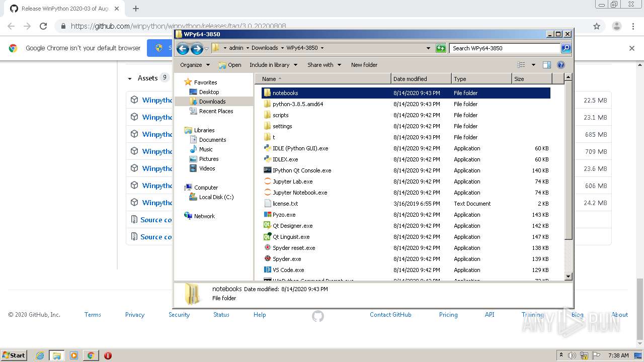Open the Share with dropdown

click(325, 65)
